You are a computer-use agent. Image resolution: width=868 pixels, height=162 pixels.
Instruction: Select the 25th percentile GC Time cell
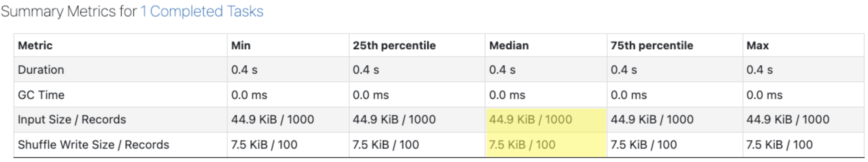pos(370,95)
